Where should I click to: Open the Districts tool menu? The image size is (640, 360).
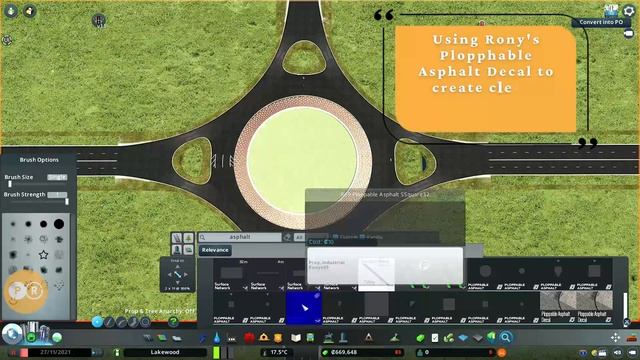pos(177,338)
